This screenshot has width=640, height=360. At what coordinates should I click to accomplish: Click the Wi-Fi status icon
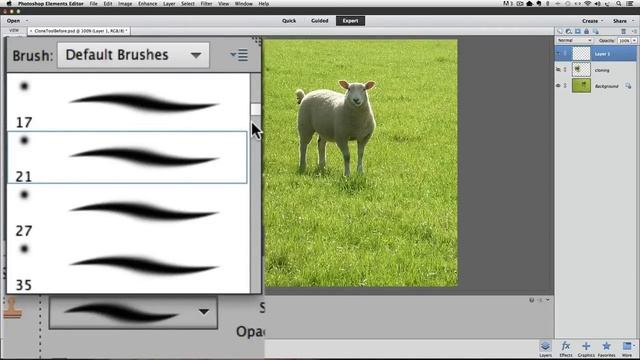588,4
